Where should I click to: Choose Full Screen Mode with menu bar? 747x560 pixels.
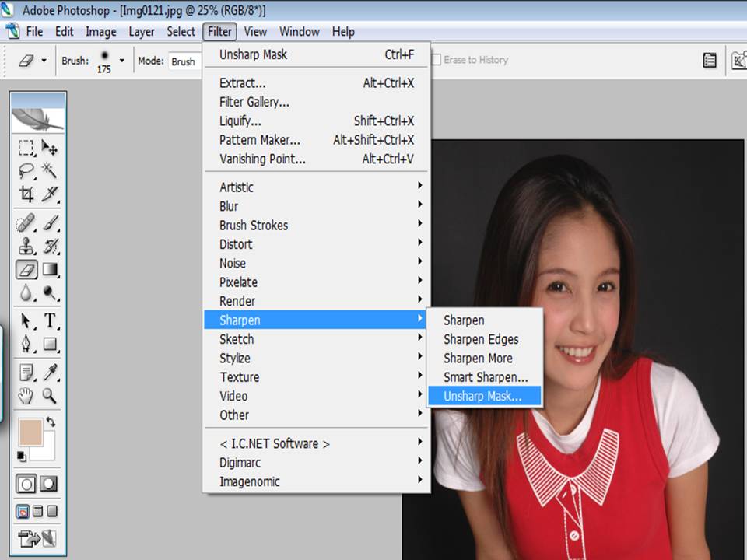pos(37,512)
